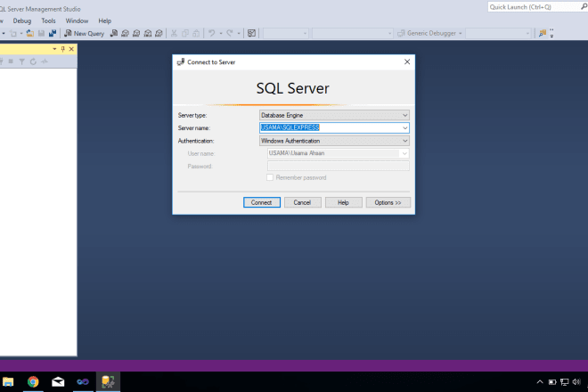Click the volume speaker tray icon
This screenshot has height=392, width=588.
pyautogui.click(x=576, y=382)
